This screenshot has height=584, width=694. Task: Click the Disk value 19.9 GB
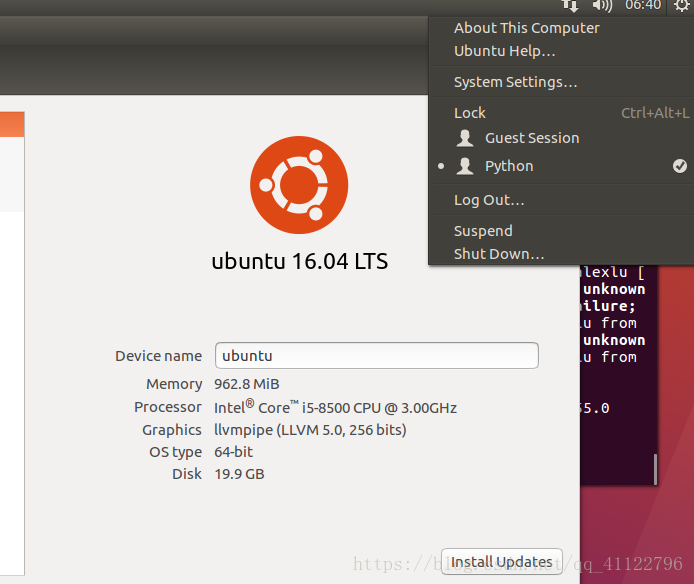click(239, 474)
